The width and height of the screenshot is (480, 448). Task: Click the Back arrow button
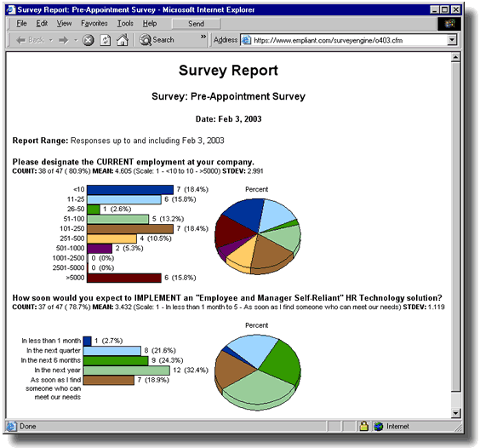[x=30, y=40]
